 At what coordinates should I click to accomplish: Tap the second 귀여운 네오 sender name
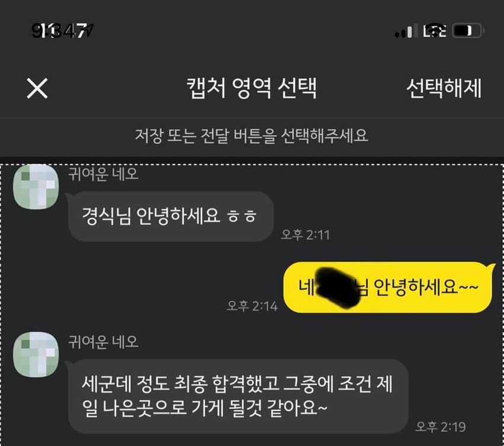click(x=103, y=342)
